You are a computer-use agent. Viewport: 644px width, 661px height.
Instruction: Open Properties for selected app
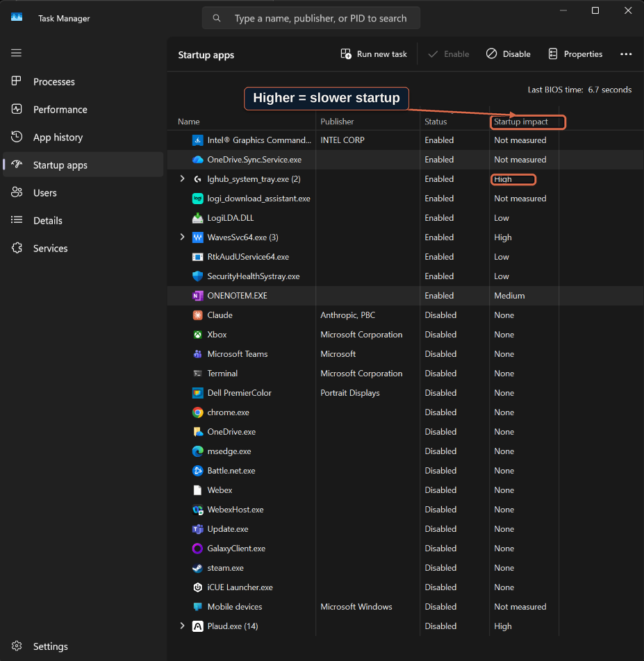(x=575, y=54)
